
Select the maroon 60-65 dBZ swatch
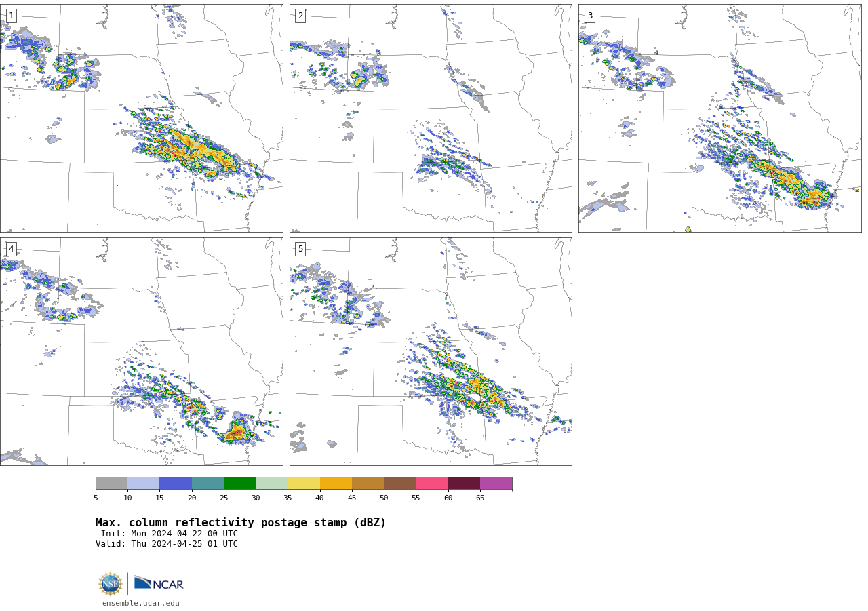pyautogui.click(x=464, y=484)
